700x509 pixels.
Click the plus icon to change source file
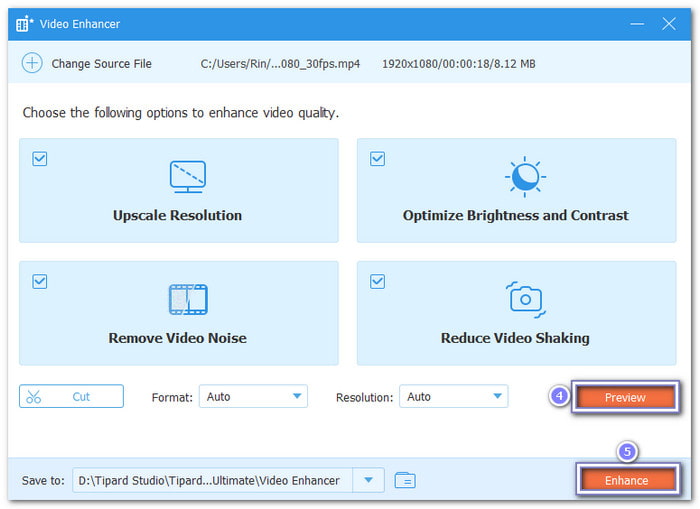point(32,63)
